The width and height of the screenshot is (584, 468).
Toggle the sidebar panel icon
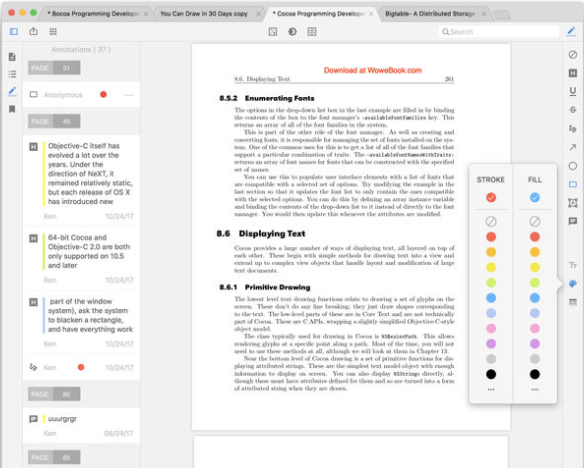coord(14,32)
